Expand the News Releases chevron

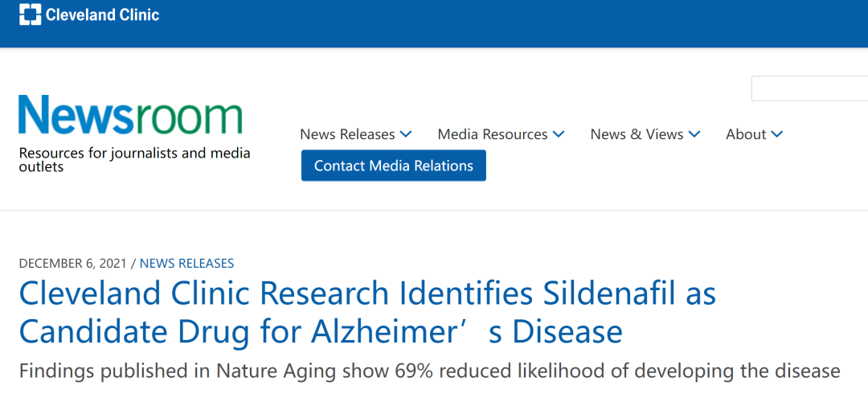click(x=406, y=134)
